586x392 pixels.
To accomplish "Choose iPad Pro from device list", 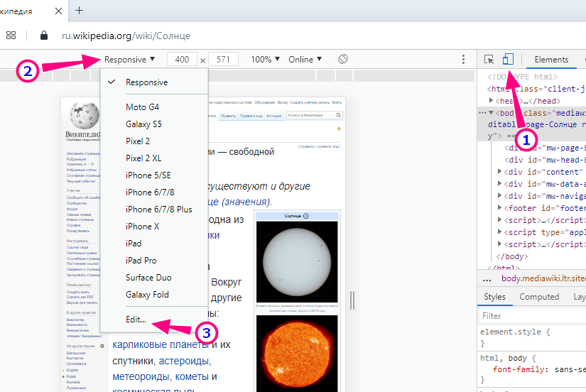I will click(154, 261).
